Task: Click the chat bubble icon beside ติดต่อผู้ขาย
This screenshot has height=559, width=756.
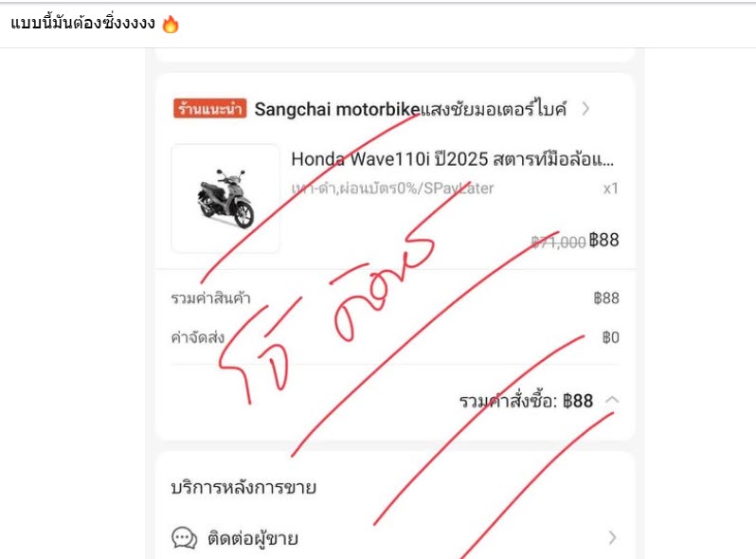Action: pyautogui.click(x=184, y=538)
